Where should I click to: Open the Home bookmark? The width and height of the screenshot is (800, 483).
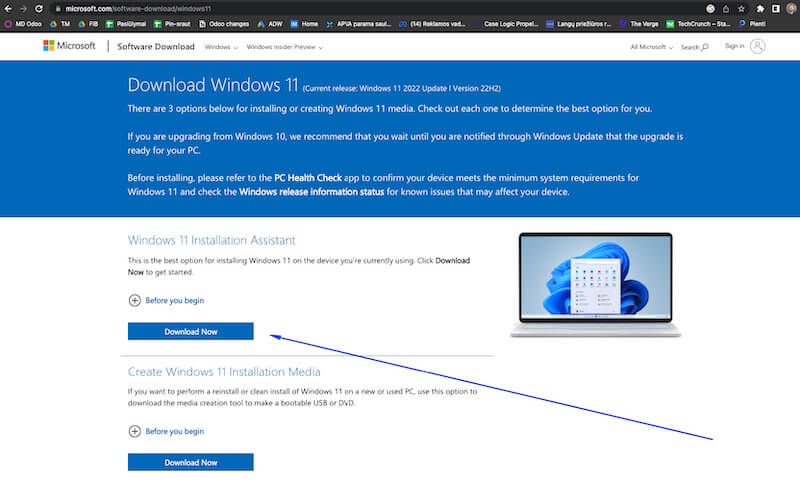(304, 24)
